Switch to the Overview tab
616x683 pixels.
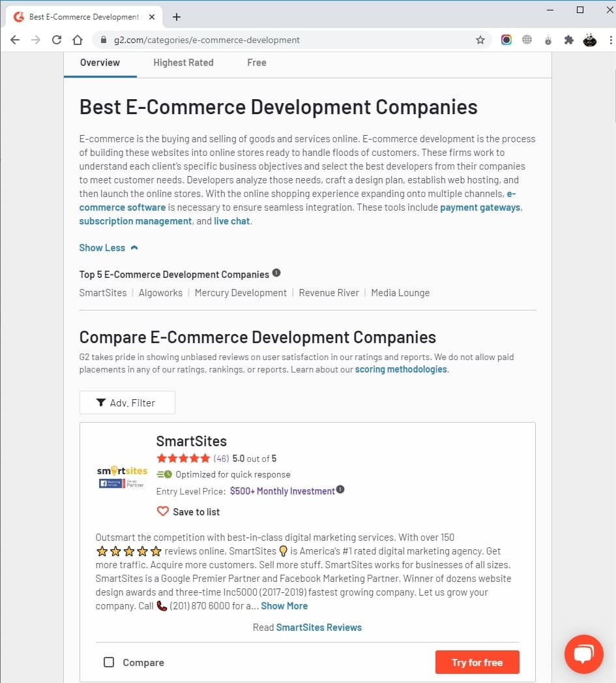[x=100, y=63]
